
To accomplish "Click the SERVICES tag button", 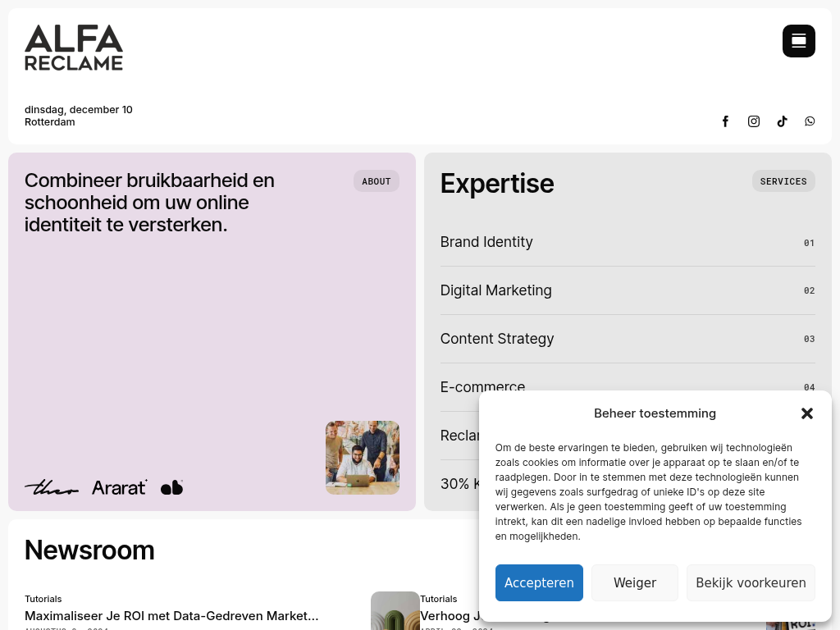I will click(783, 181).
